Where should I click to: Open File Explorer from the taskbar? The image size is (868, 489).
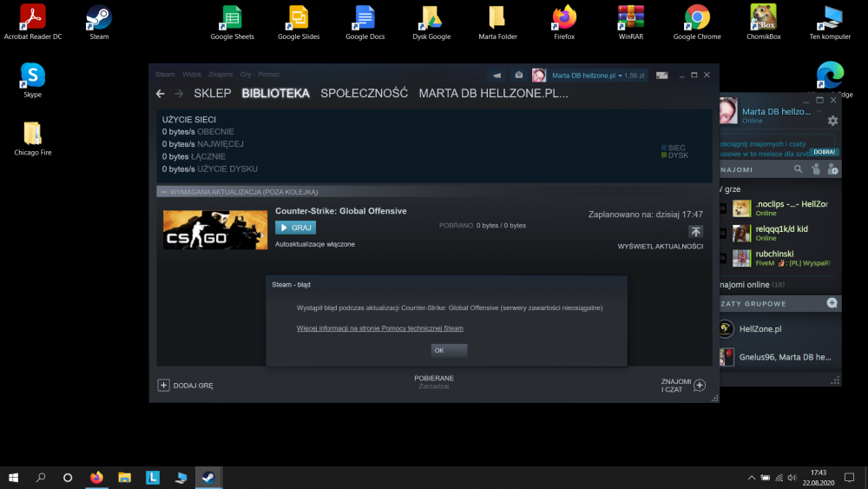pos(124,478)
